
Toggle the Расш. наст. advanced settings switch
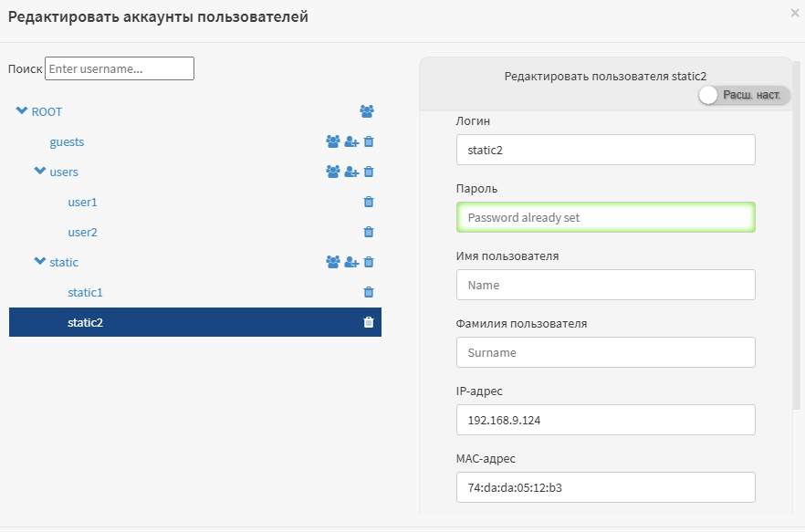point(744,95)
